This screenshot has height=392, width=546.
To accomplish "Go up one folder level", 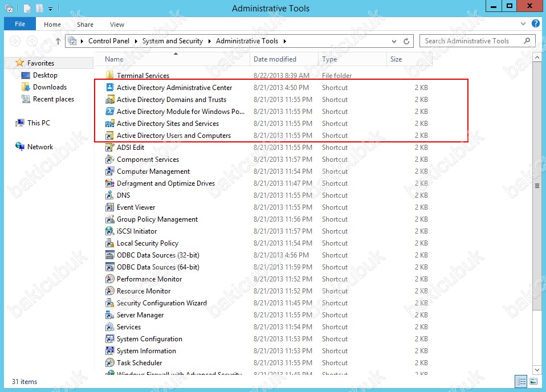I will click(58, 41).
